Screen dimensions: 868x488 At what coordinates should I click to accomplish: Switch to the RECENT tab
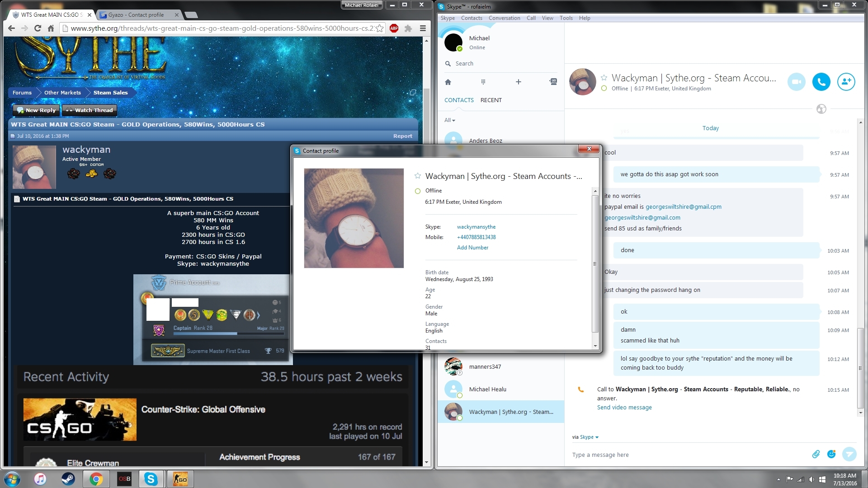coord(491,100)
